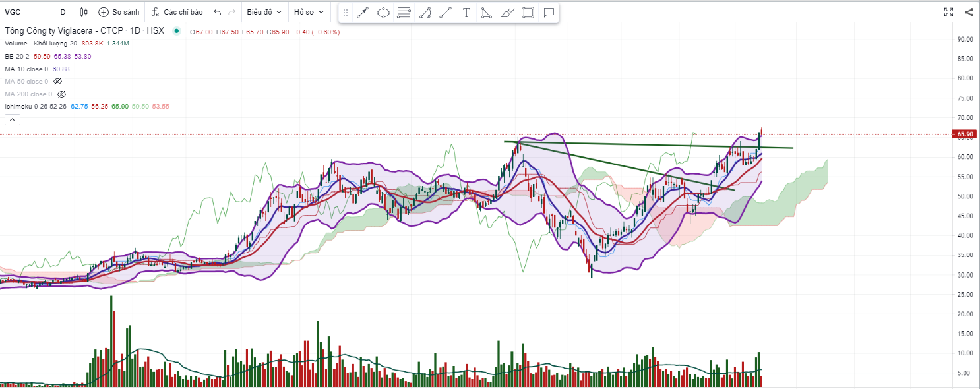Viewport: 980px width, 389px height.
Task: Expand the Biểu đồ dropdown
Action: 264,12
